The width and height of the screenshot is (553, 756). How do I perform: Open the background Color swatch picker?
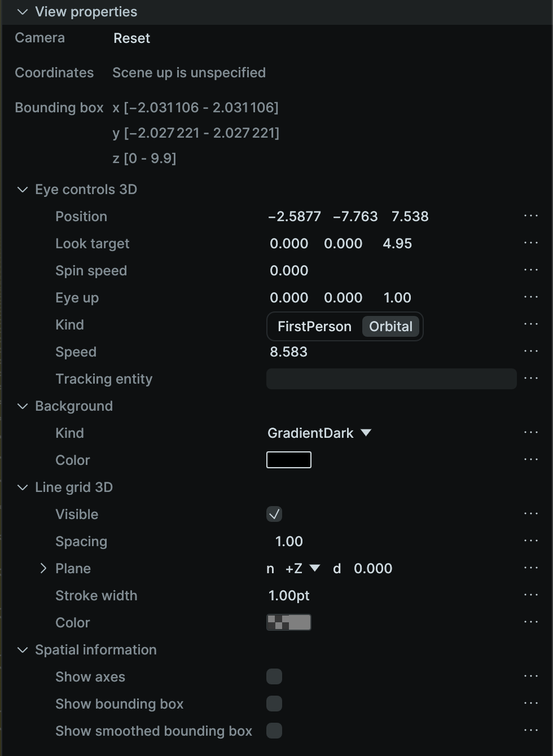pos(288,459)
